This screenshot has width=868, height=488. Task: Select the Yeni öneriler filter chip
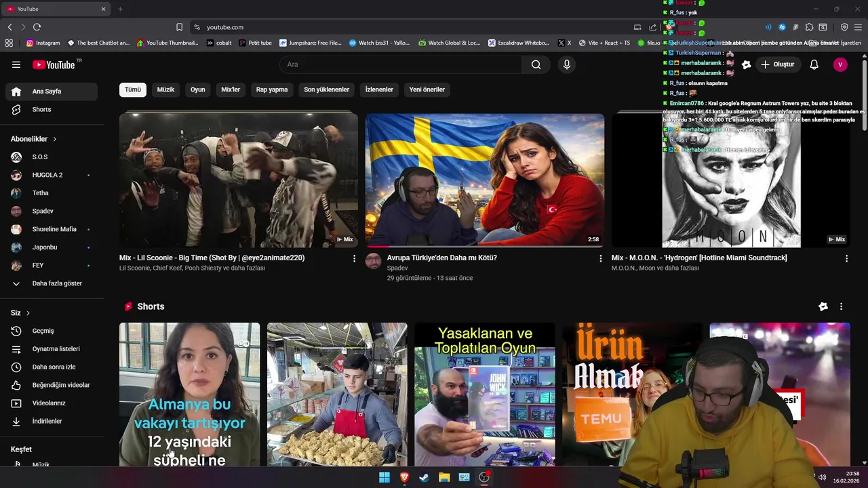[x=427, y=89]
